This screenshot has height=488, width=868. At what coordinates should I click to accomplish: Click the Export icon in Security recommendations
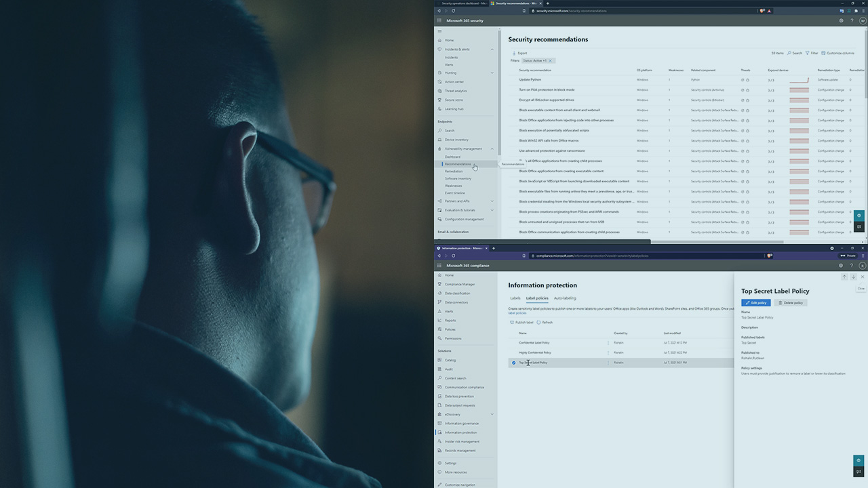pyautogui.click(x=514, y=53)
